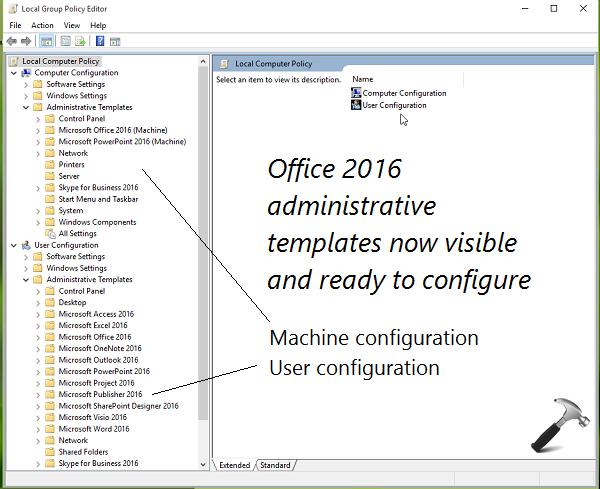Click the All Settings icon in the tree

[50, 233]
